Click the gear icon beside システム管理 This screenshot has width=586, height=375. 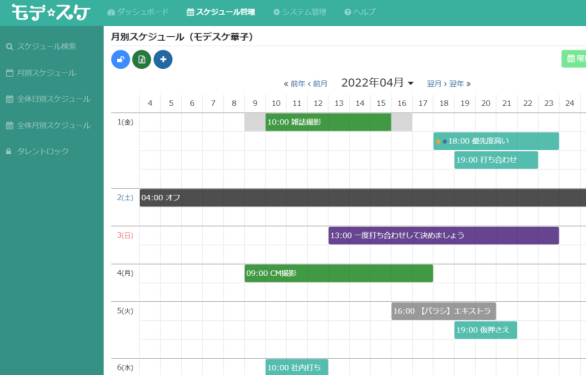[277, 12]
